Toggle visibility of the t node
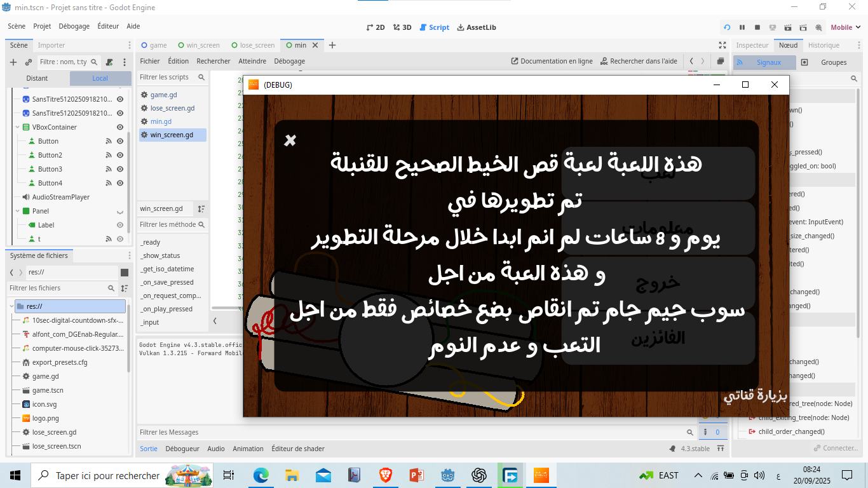This screenshot has height=488, width=868. coord(120,239)
